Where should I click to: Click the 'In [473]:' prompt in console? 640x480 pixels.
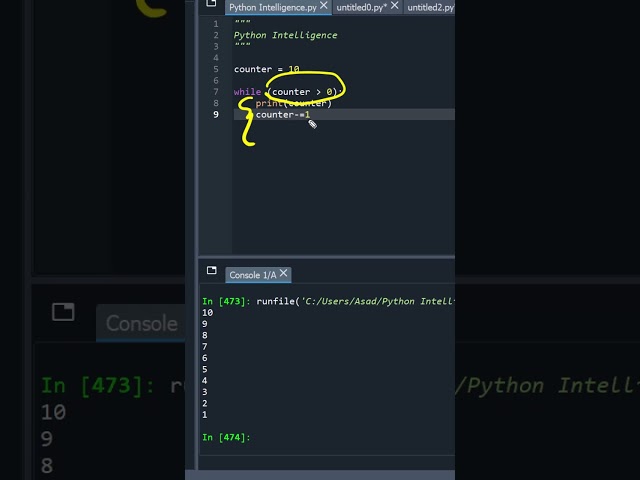[x=226, y=301]
